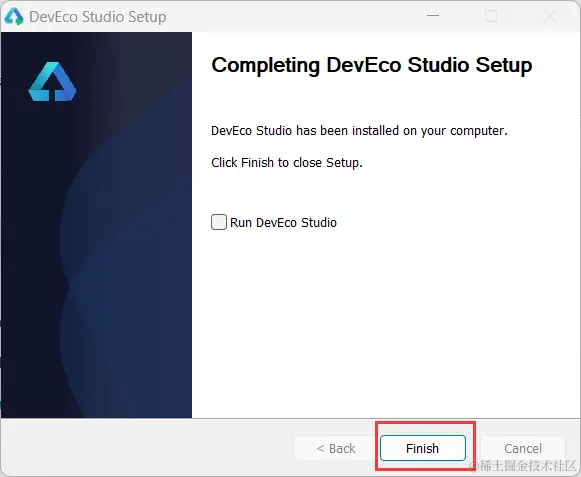This screenshot has height=477, width=581.
Task: Select the Cancel button
Action: pos(523,448)
